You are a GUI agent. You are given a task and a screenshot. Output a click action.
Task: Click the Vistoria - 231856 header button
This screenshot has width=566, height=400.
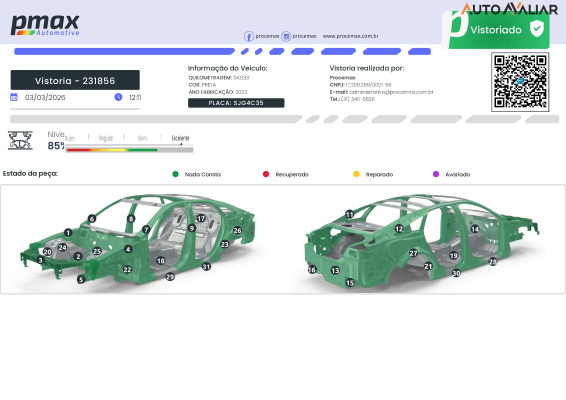(75, 80)
